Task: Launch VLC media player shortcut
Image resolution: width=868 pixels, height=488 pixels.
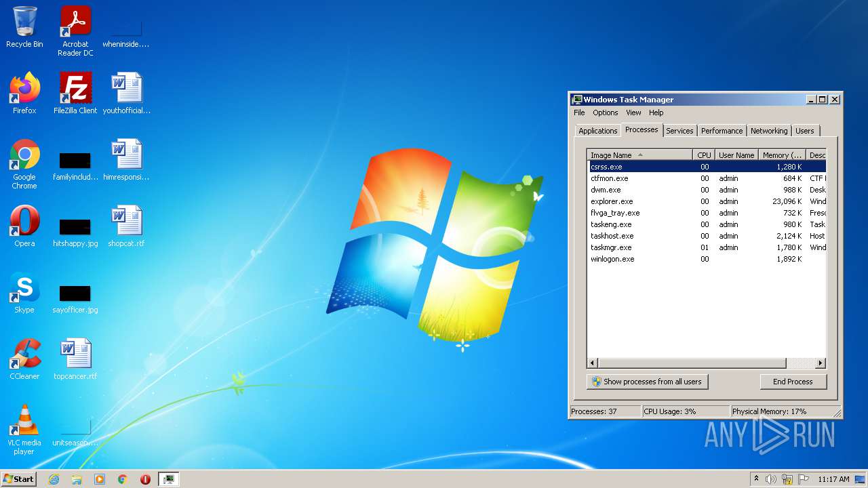Action: [24, 430]
